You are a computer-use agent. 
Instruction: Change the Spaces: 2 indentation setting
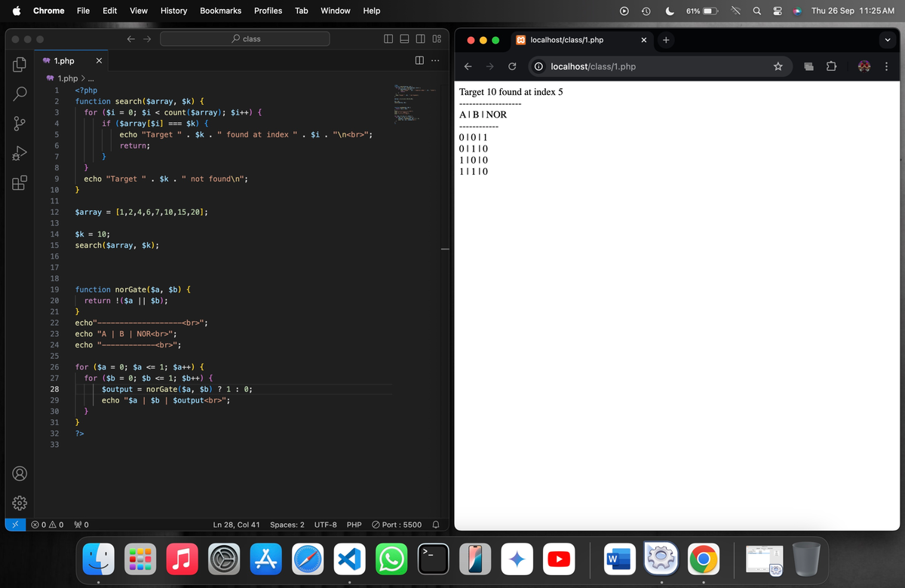[x=287, y=524]
